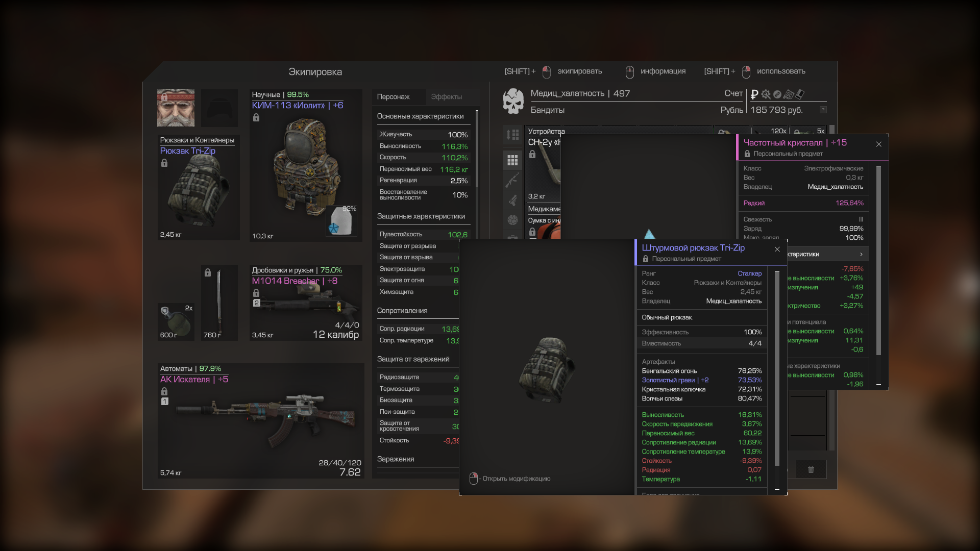The image size is (980, 551).
Task: Switch to the Эффекты tab
Action: [x=447, y=97]
